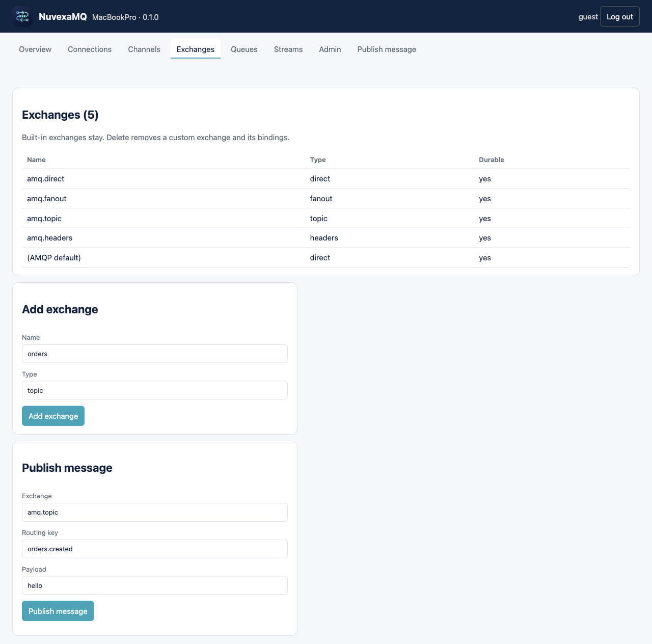Click the guest username in the header
This screenshot has width=652, height=644.
[588, 17]
